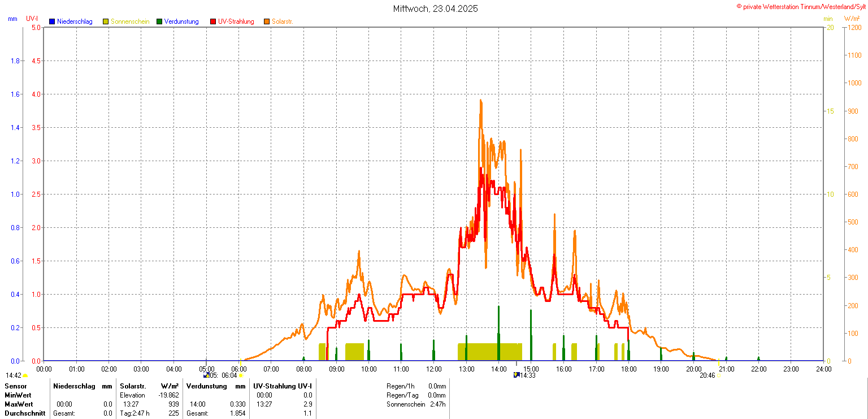Select the Verdunstung legend label
This screenshot has width=868, height=419.
[x=181, y=21]
